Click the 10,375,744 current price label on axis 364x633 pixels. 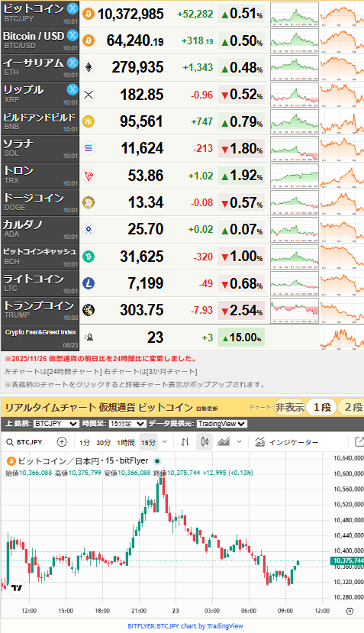point(347,560)
